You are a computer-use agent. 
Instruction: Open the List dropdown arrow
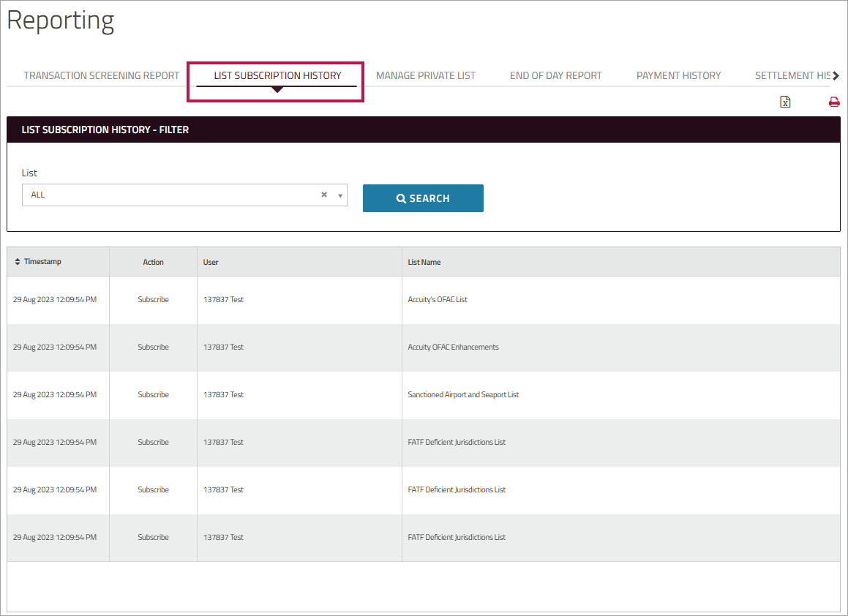340,195
